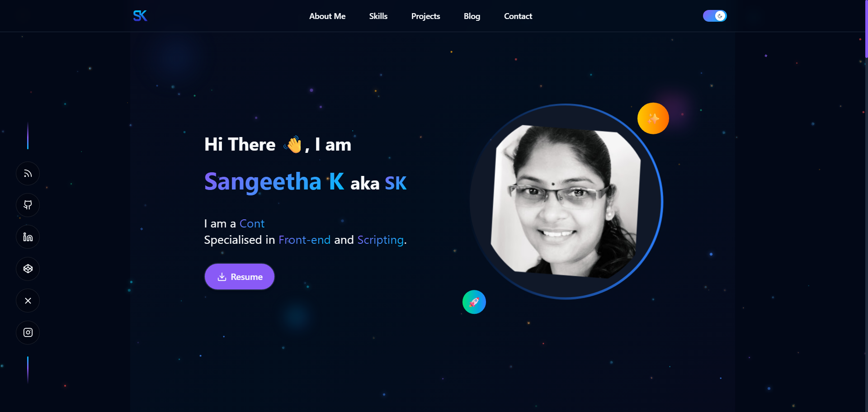This screenshot has height=412, width=868.
Task: Open the X (Twitter) icon link
Action: [28, 301]
